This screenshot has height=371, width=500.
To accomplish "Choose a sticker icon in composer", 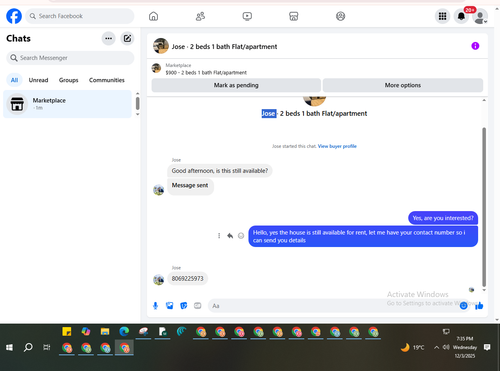I will pyautogui.click(x=184, y=306).
